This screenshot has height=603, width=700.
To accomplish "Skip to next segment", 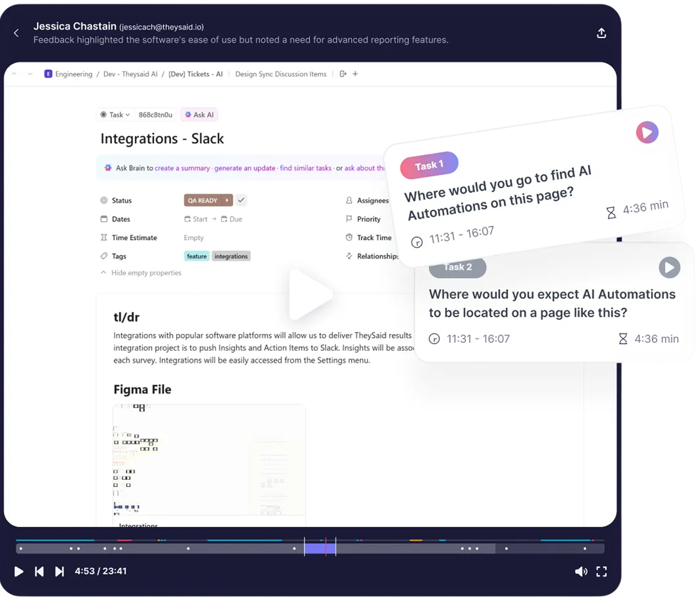I will tap(60, 571).
